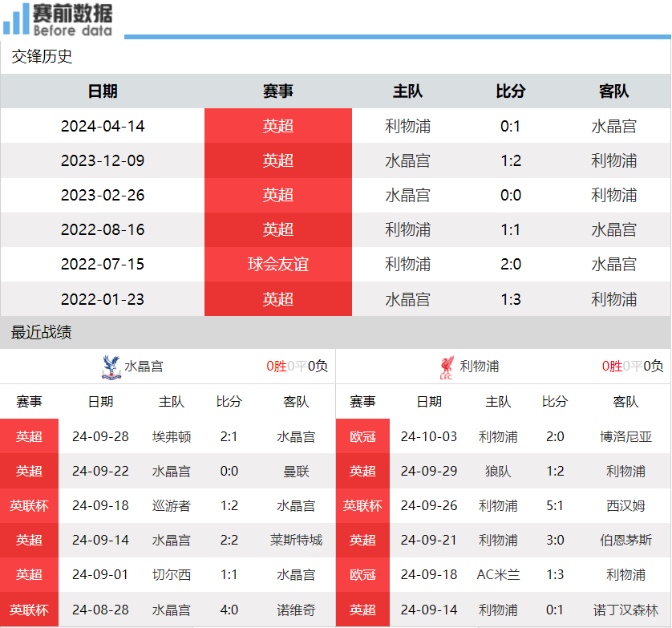Click the 英超 badge on the 2022-01-23 row
This screenshot has height=628, width=672.
click(x=277, y=298)
